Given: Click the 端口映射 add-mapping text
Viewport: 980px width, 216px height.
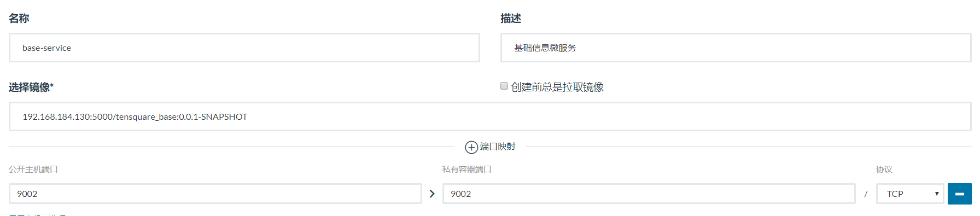Looking at the screenshot, I should (x=498, y=147).
